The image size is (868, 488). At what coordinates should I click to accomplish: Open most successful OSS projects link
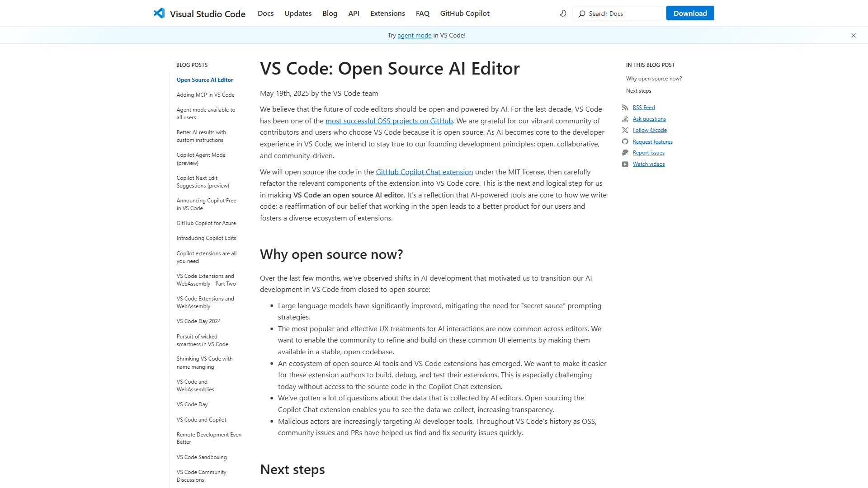[x=389, y=121]
